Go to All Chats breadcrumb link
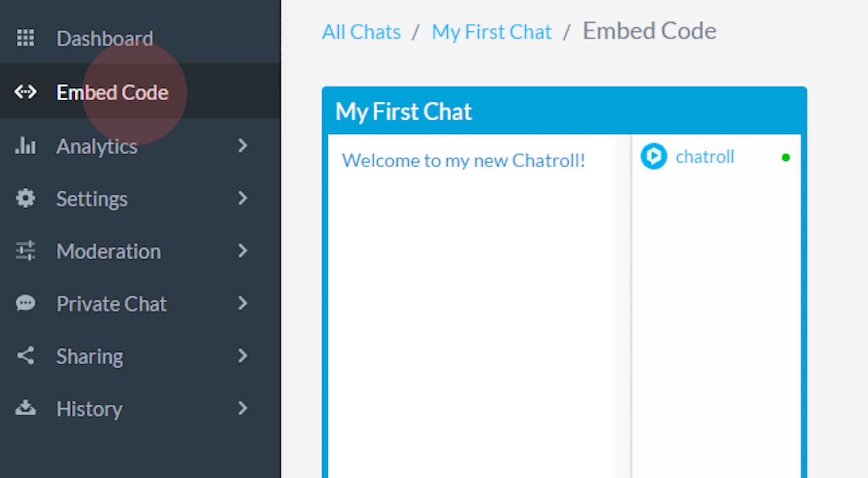 (361, 32)
